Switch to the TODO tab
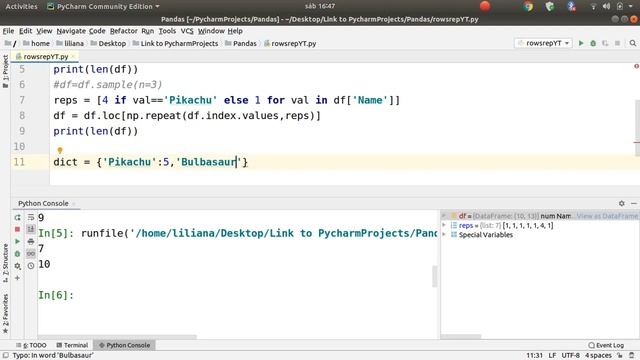640x360 pixels. (x=31, y=345)
